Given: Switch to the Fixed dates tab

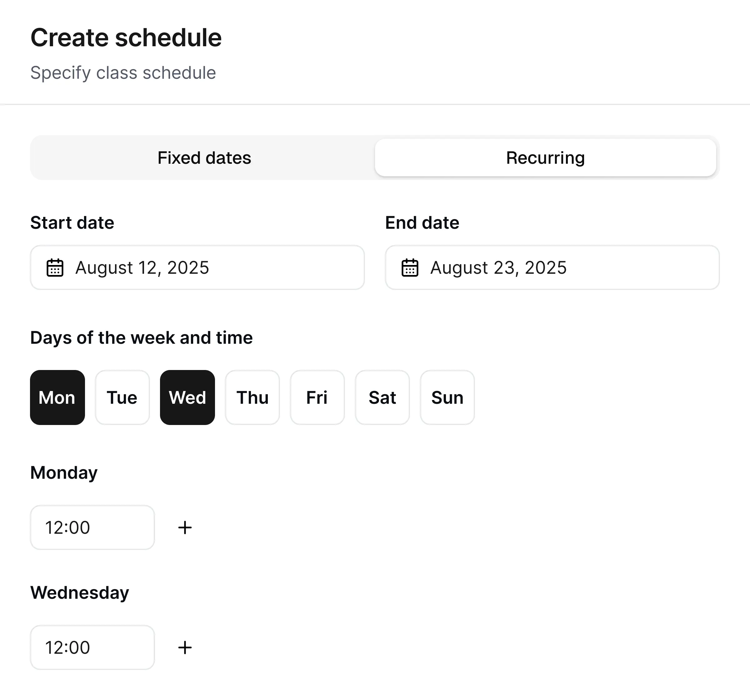Looking at the screenshot, I should point(204,158).
